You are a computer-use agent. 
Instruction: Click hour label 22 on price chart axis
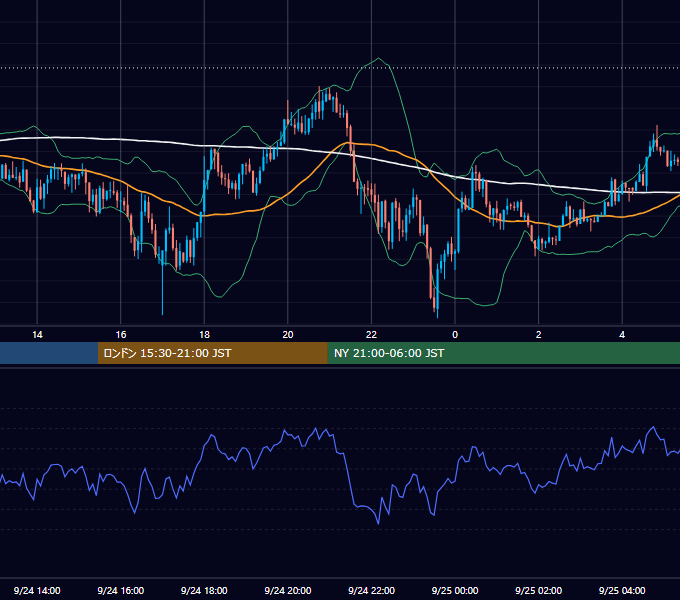(372, 335)
